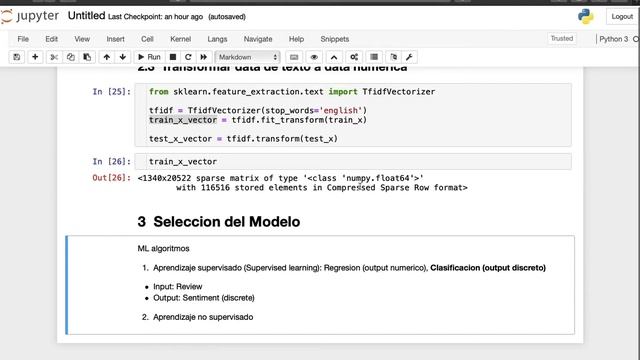Restart kernel and run all fast-forward icon
Image resolution: width=640 pixels, height=360 pixels.
coord(203,57)
